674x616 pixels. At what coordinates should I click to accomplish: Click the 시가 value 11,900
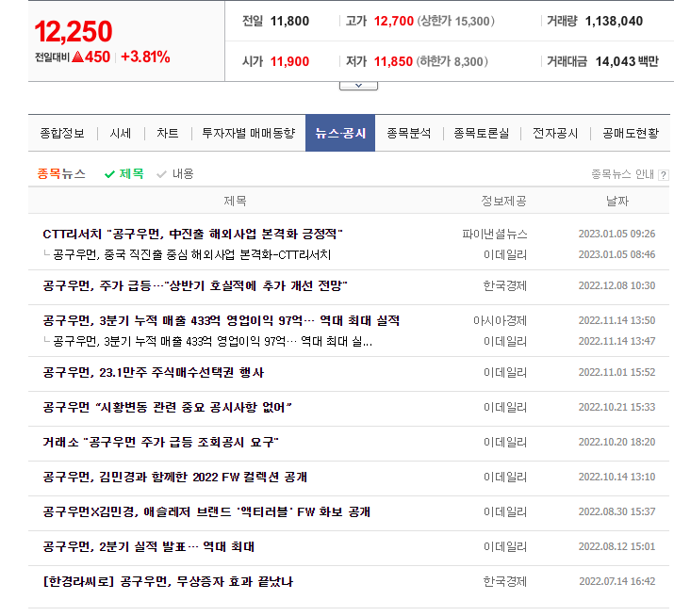(x=289, y=61)
